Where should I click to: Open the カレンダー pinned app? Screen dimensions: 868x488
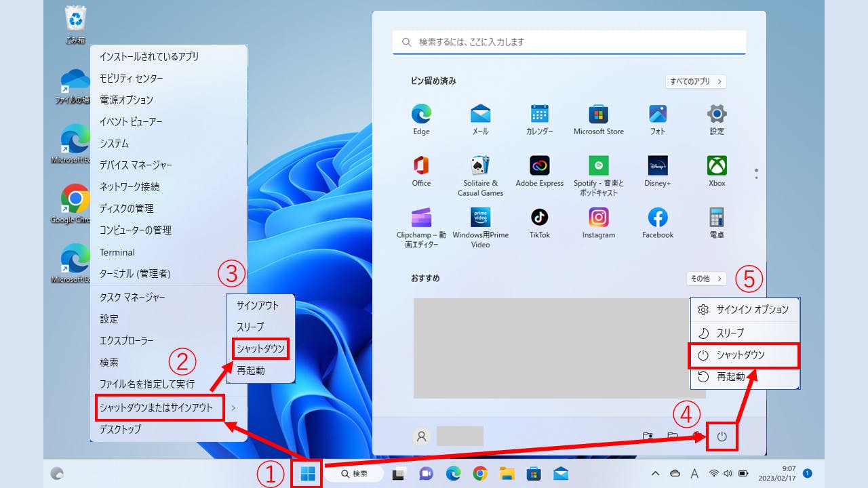tap(539, 119)
